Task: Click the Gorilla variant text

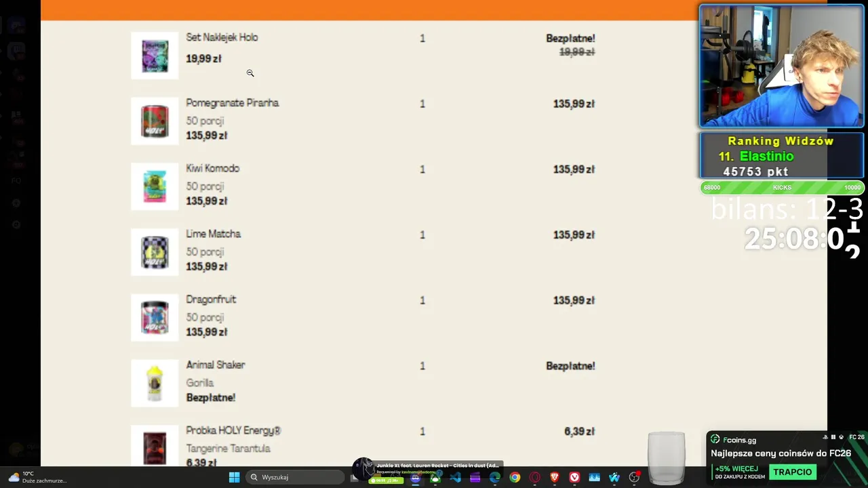Action: (x=200, y=383)
